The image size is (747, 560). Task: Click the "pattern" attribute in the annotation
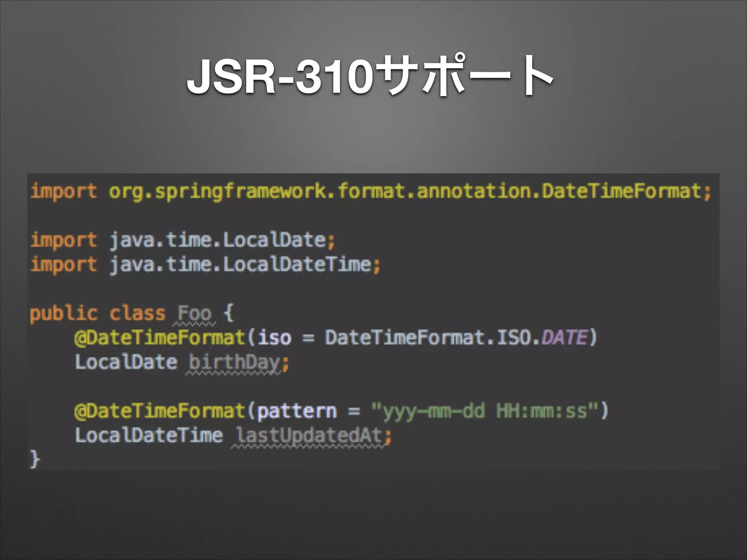(x=297, y=412)
